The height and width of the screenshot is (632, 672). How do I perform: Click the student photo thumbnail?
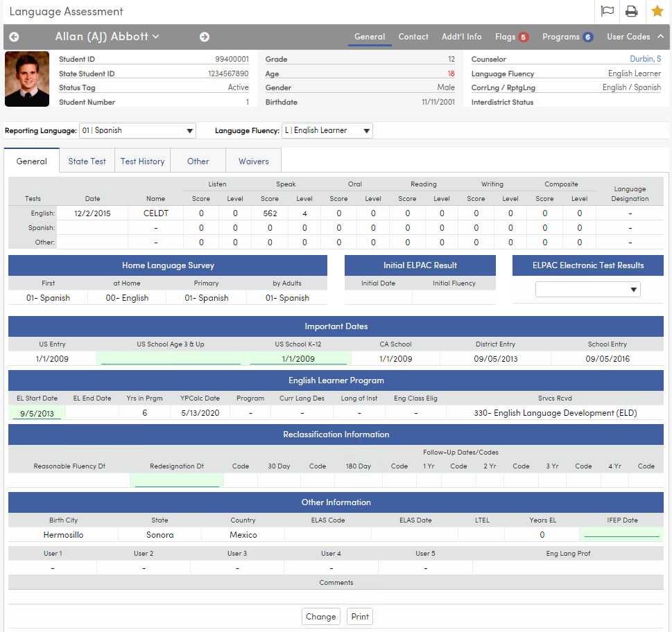pos(26,78)
